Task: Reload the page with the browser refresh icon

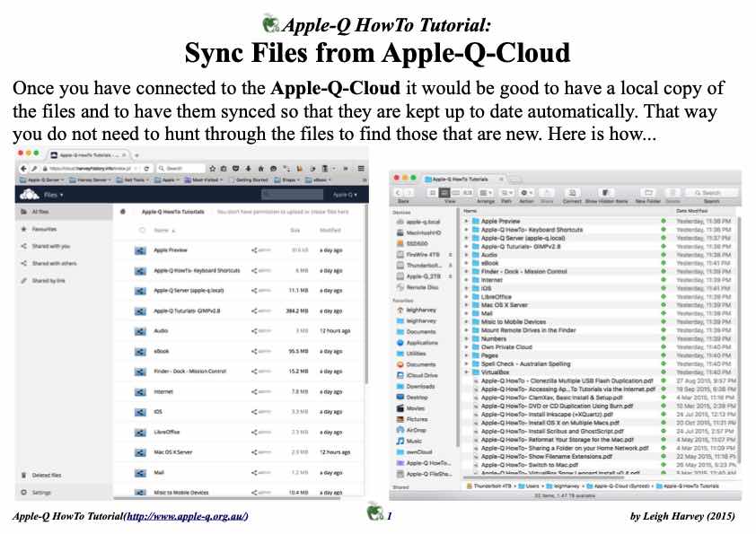Action: coord(146,169)
